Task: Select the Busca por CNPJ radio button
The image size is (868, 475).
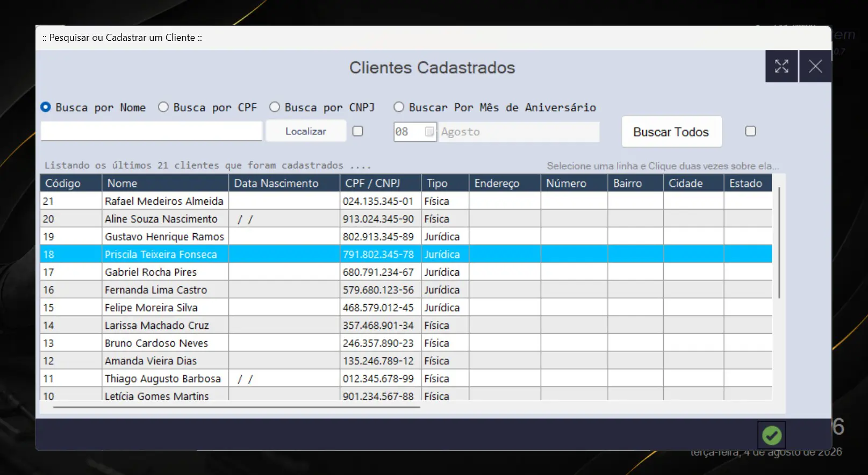Action: point(275,107)
